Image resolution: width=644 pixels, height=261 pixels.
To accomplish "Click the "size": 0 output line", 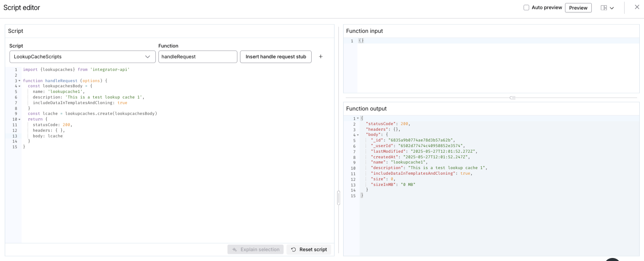I will coord(383,179).
